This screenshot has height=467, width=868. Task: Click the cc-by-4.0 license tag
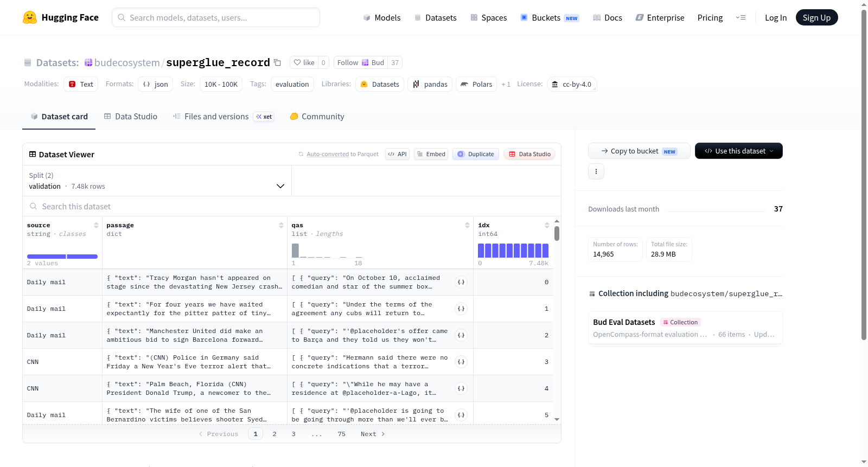pos(572,84)
